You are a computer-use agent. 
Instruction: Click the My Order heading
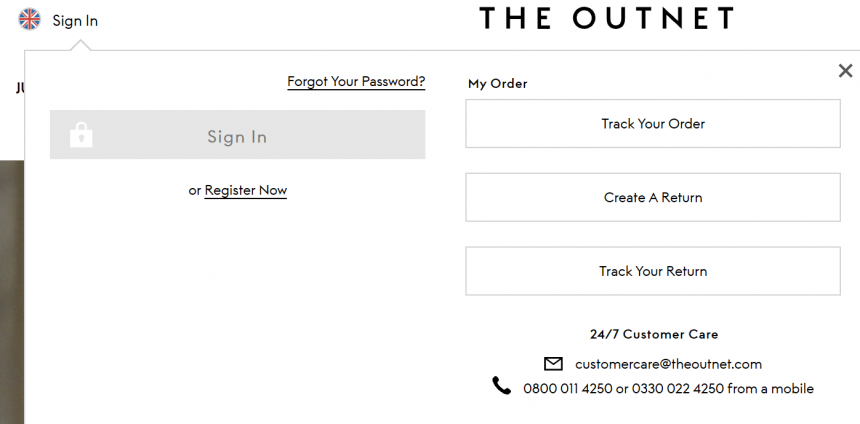pos(497,84)
